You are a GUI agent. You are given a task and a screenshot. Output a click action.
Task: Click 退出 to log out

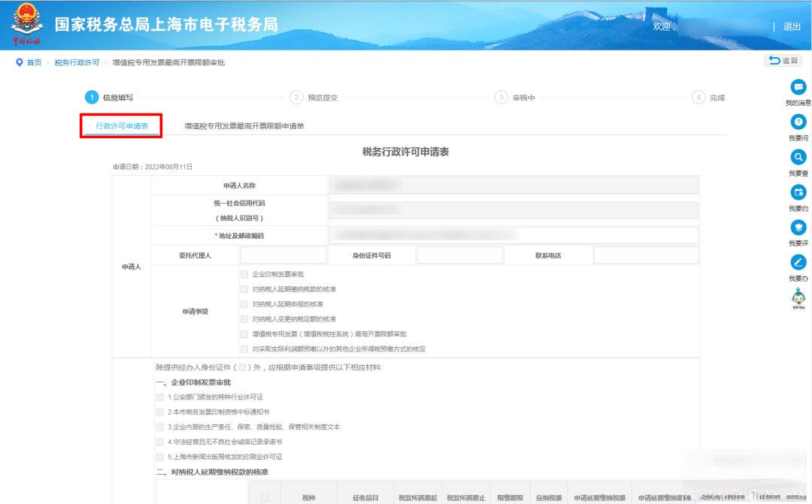click(x=792, y=26)
